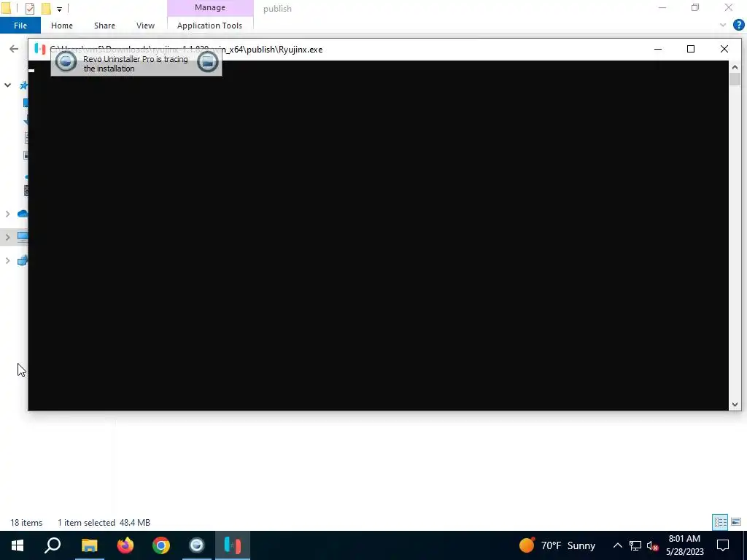Open Explorer help question mark icon
The height and width of the screenshot is (560, 747).
point(738,26)
